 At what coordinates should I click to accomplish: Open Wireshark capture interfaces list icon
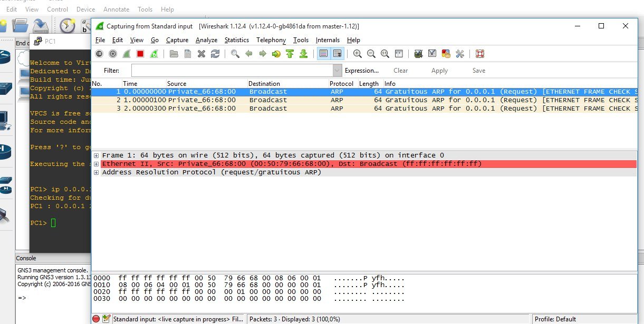click(x=99, y=54)
